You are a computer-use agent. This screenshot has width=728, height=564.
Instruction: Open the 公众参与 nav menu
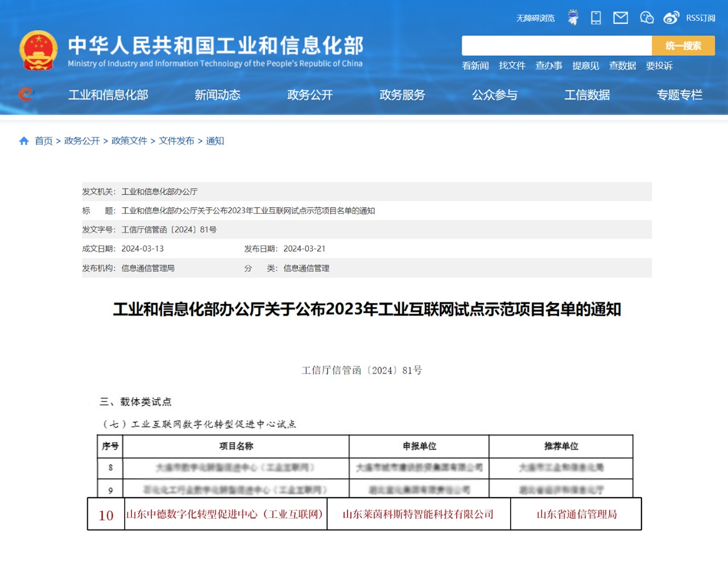[x=495, y=95]
